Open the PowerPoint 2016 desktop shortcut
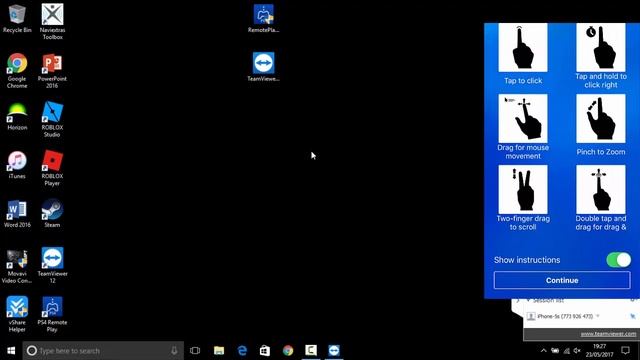The width and height of the screenshot is (640, 360). pos(52,70)
